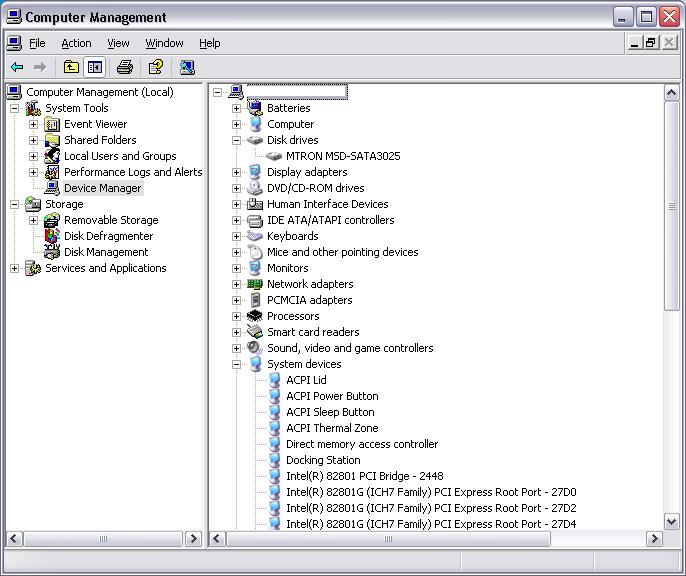Image resolution: width=686 pixels, height=576 pixels.
Task: Click the Properties help toolbar icon
Action: [x=156, y=67]
